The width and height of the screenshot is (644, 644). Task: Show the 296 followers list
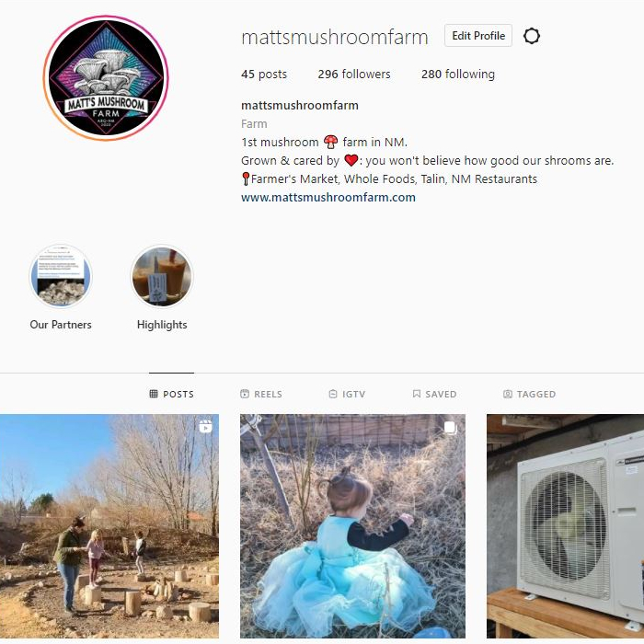(x=354, y=74)
